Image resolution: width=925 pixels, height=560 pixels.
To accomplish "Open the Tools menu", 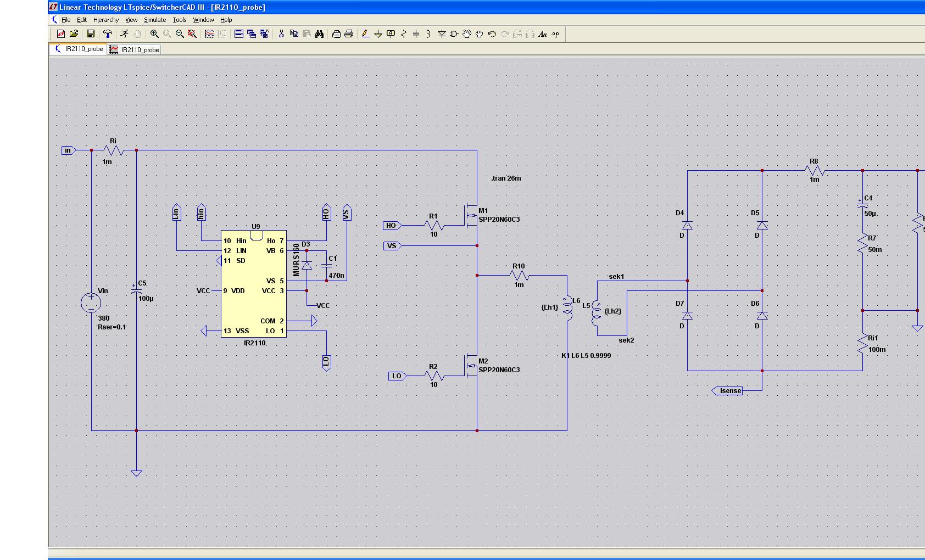I will 180,20.
